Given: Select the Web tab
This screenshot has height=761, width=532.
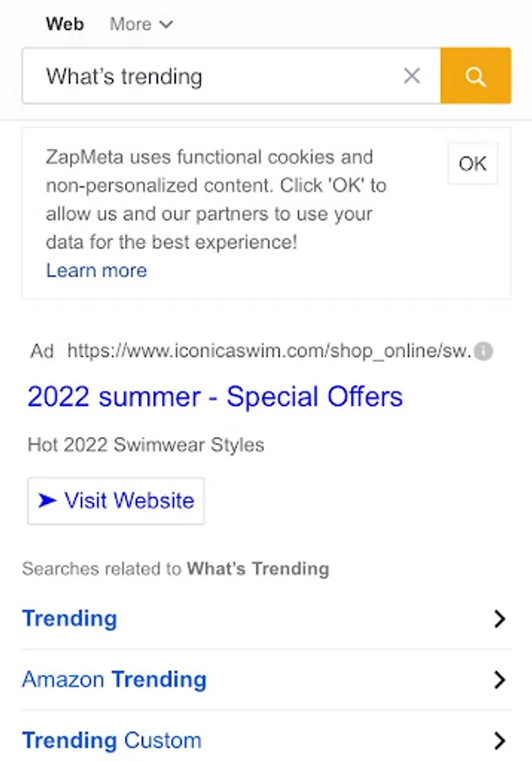Looking at the screenshot, I should tap(65, 24).
